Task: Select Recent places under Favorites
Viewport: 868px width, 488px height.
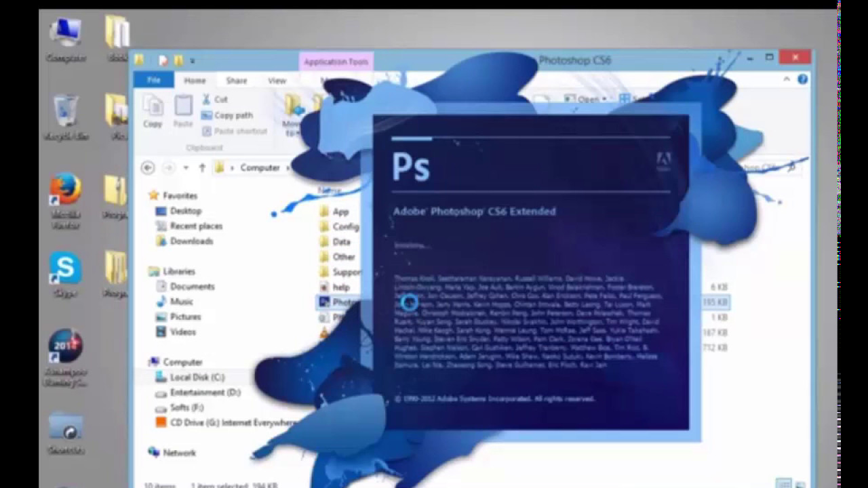Action: (x=189, y=226)
